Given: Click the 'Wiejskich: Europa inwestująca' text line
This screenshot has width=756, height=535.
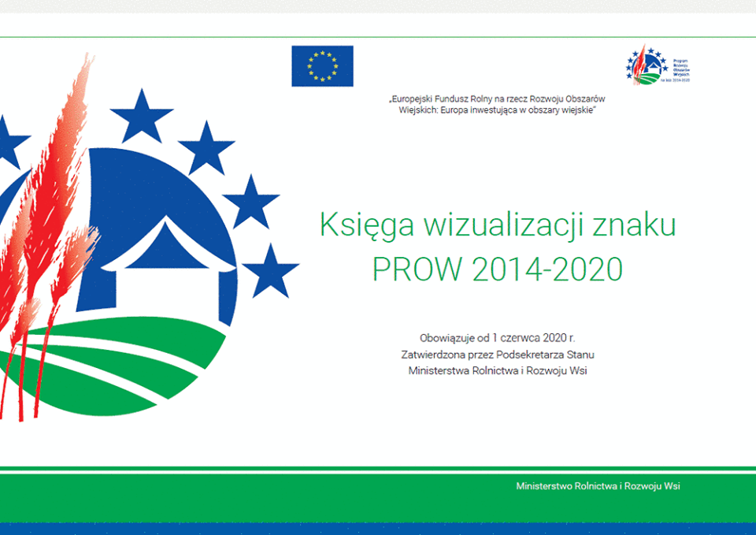Looking at the screenshot, I should 497,111.
